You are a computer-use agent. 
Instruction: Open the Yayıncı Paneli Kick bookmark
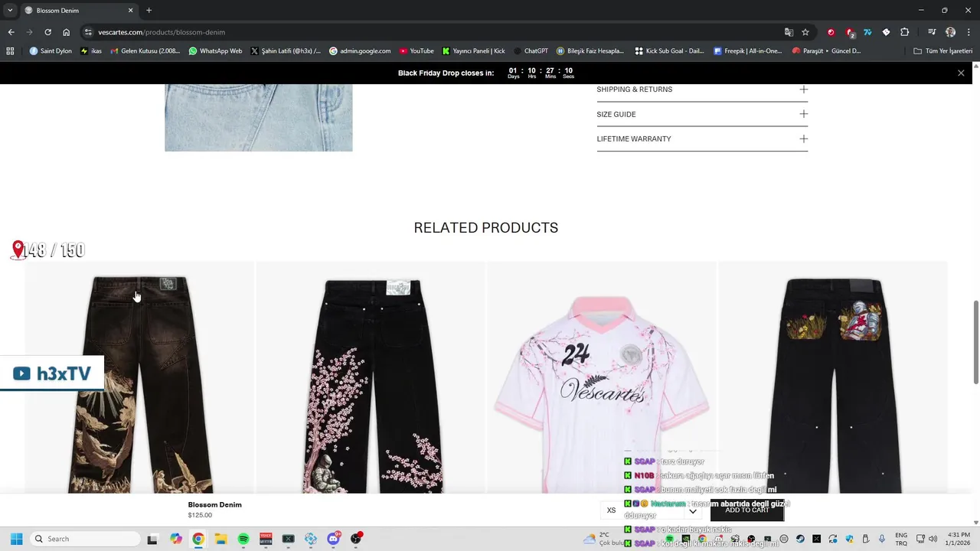[473, 51]
